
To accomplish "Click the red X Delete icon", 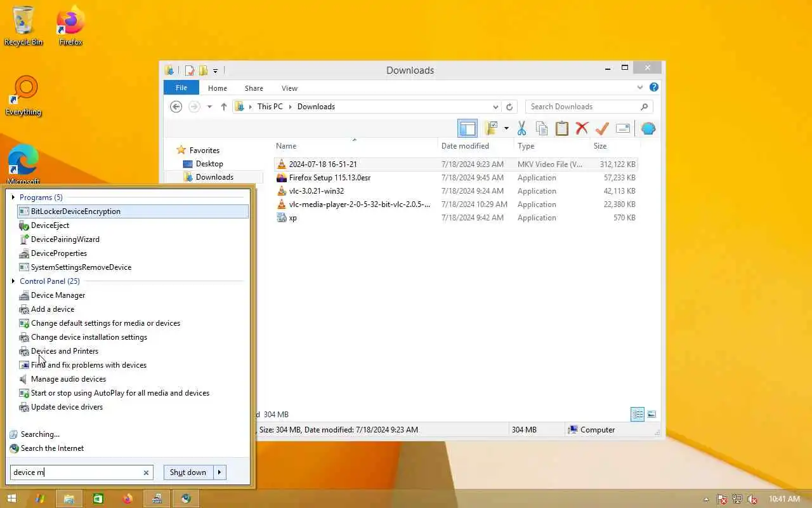I will 582,128.
